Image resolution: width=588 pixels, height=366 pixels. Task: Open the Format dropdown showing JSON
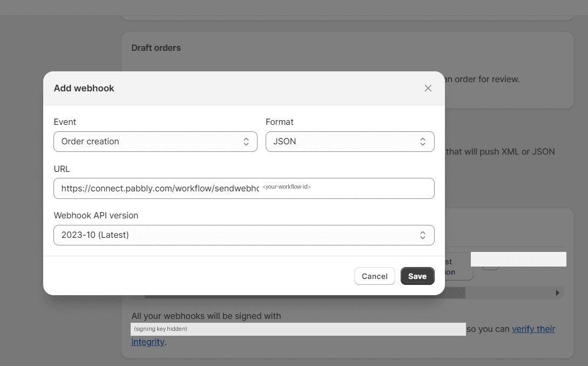350,142
